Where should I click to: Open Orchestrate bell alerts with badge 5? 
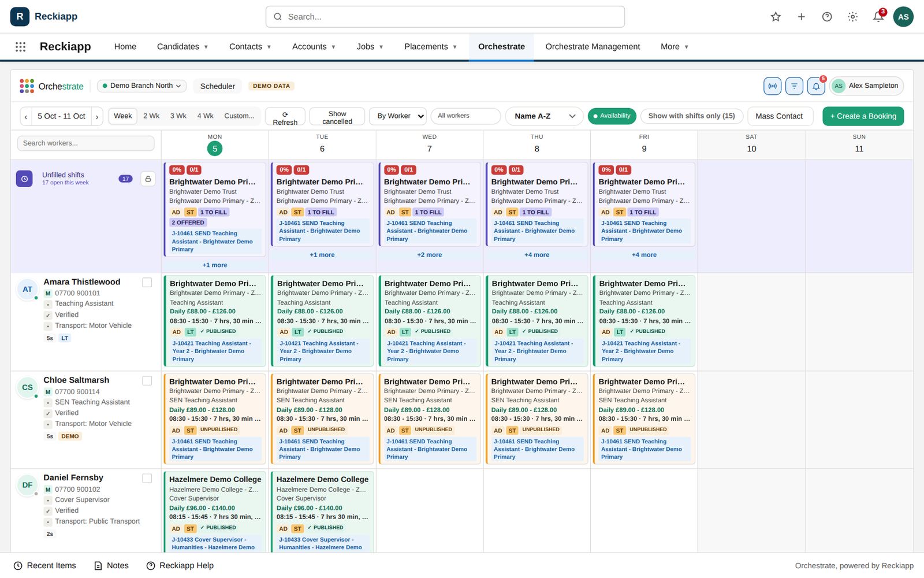(x=816, y=86)
